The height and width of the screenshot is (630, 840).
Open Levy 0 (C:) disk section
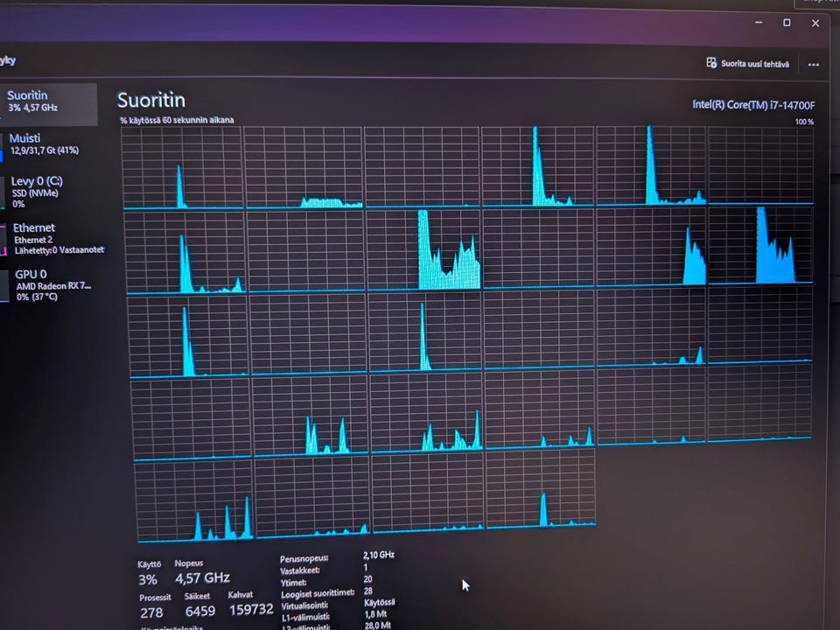[x=49, y=192]
